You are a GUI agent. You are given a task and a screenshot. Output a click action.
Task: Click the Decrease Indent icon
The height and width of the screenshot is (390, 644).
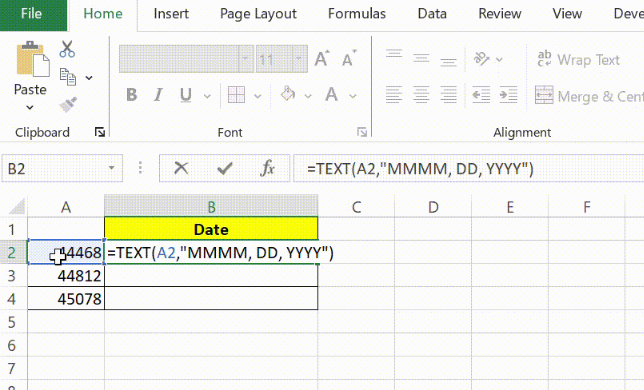coord(481,95)
